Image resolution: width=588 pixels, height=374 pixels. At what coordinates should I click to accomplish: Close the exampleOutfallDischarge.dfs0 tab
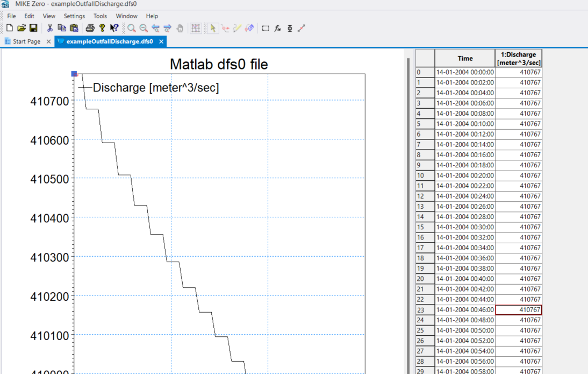pyautogui.click(x=160, y=41)
